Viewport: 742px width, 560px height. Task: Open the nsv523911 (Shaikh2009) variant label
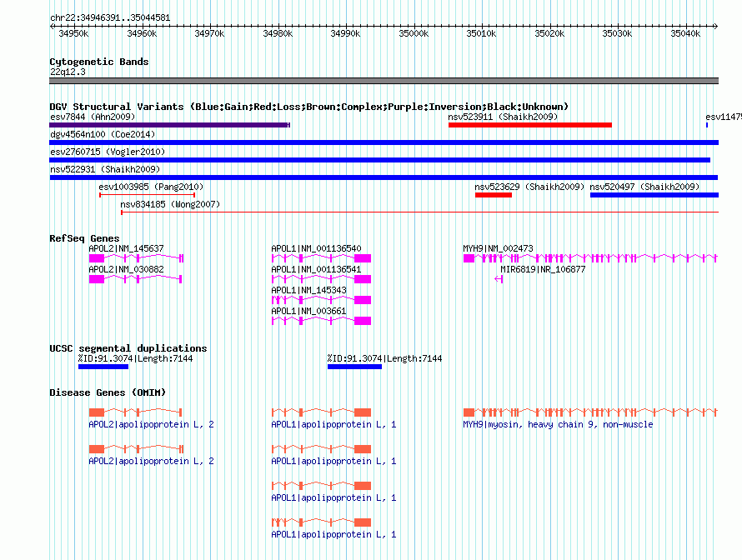click(x=503, y=117)
